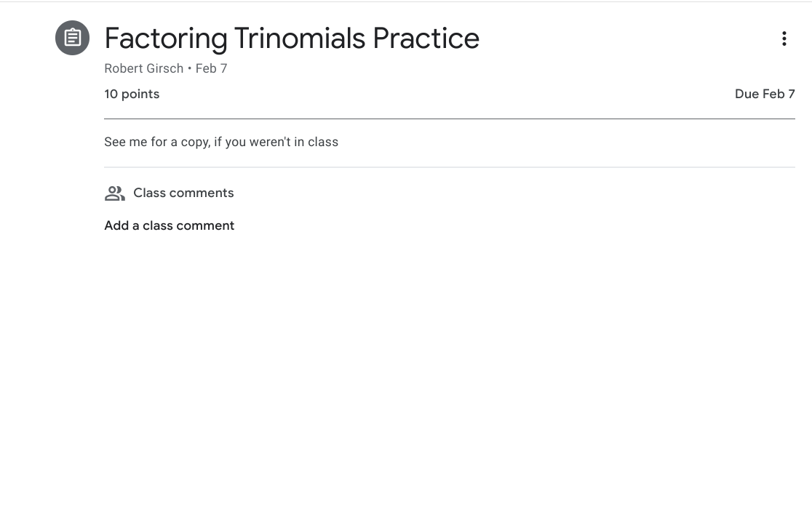Click the 10 points label
The height and width of the screenshot is (509, 812).
(132, 94)
